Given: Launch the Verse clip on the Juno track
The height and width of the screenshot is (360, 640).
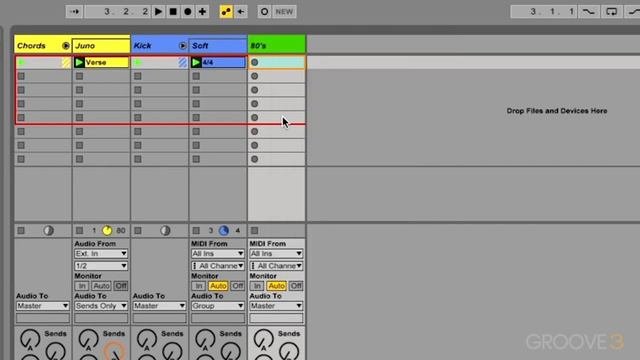Looking at the screenshot, I should point(79,62).
